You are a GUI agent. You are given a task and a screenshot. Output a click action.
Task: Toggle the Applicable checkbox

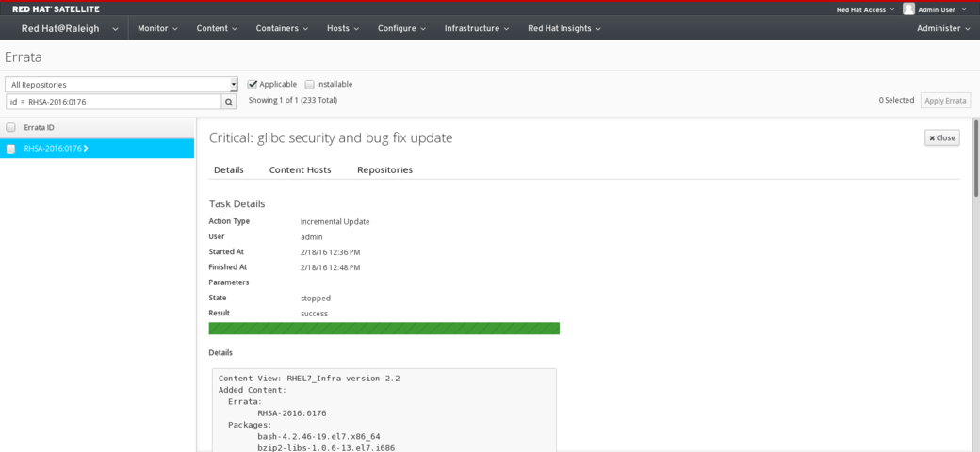[x=253, y=85]
